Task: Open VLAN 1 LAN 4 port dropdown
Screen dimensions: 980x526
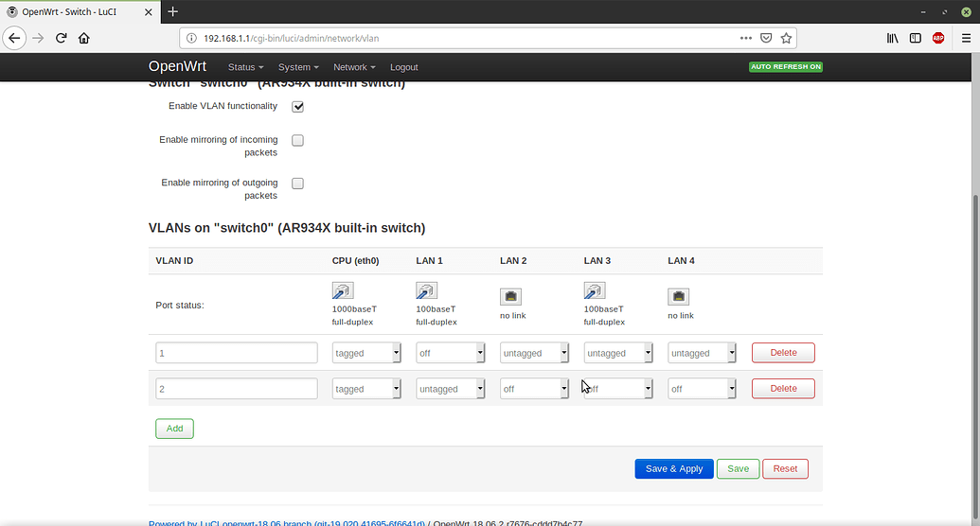Action: 702,353
